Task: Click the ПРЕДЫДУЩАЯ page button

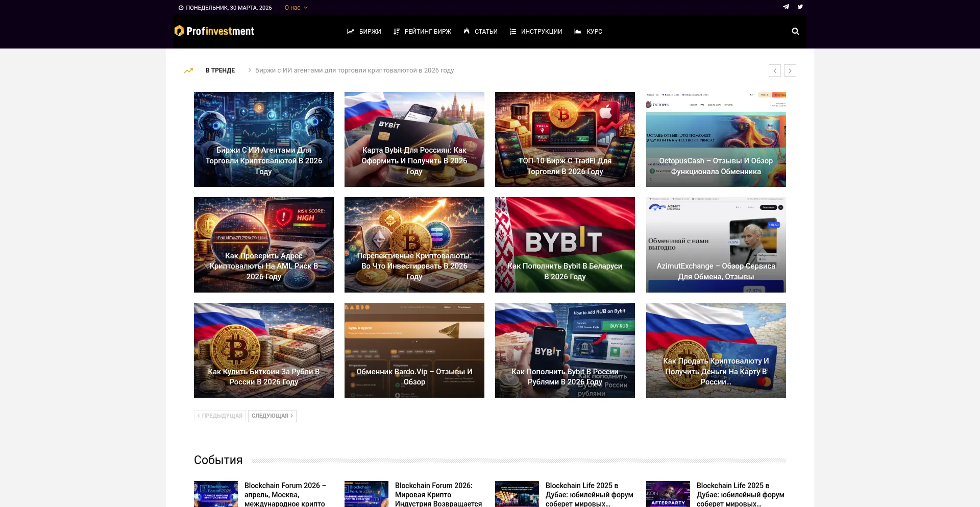Action: point(220,416)
